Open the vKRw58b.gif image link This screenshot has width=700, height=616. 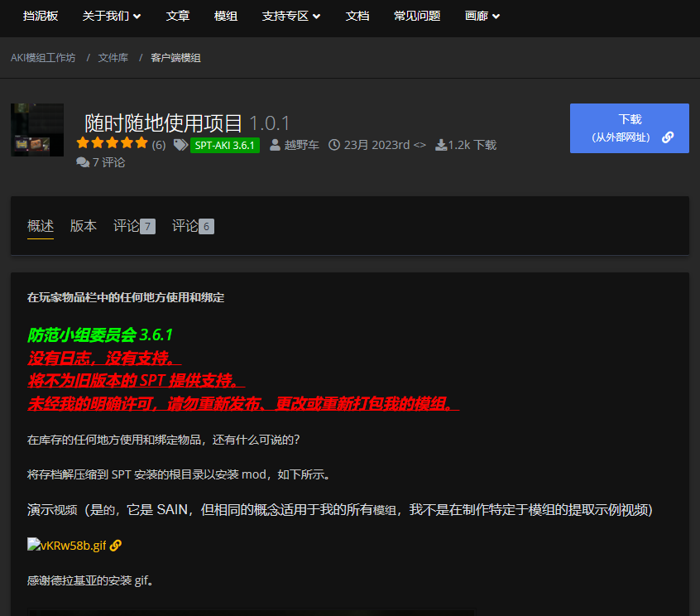coord(67,546)
